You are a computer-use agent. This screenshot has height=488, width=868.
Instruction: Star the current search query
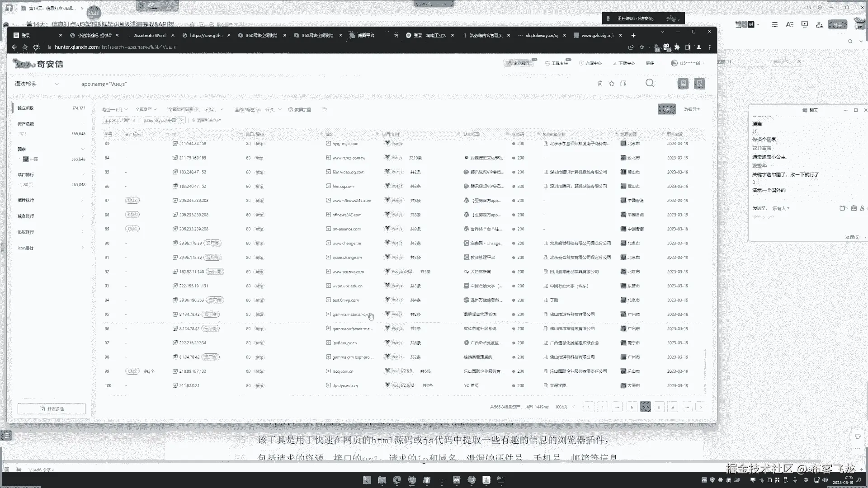click(x=612, y=84)
